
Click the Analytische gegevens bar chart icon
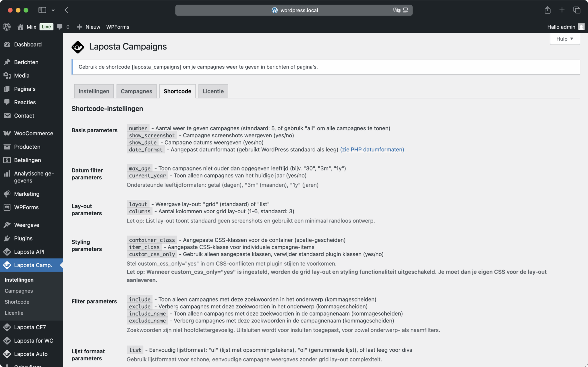(7, 173)
